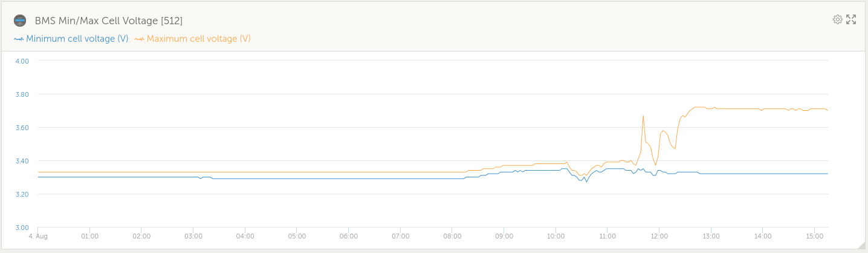
Task: Open the widget settings gear icon
Action: coord(837,19)
